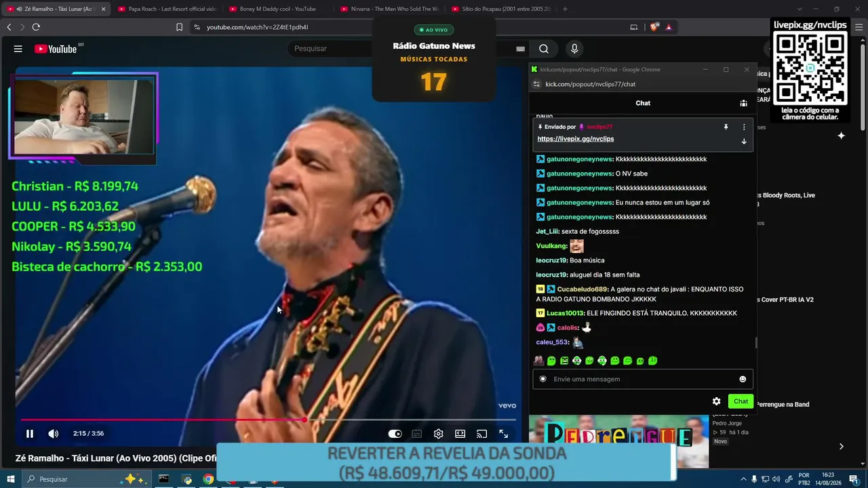Open the Brave Rewards triangle icon

click(669, 27)
